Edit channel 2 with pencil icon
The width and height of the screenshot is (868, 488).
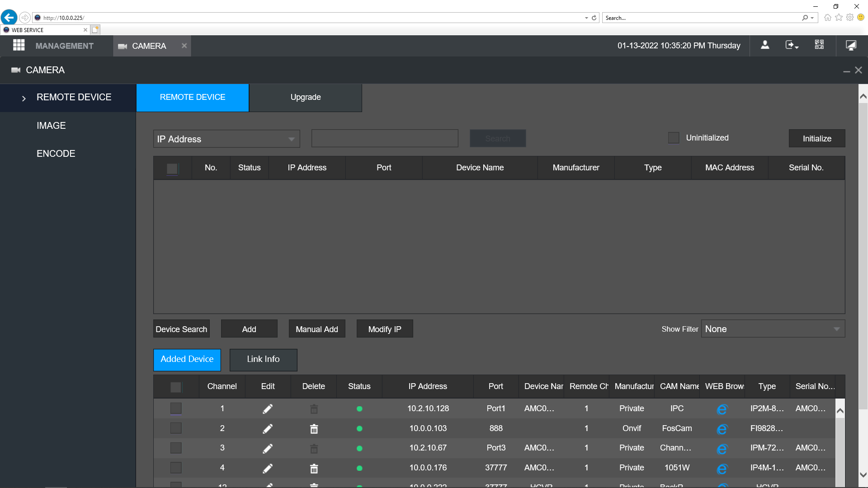point(268,429)
